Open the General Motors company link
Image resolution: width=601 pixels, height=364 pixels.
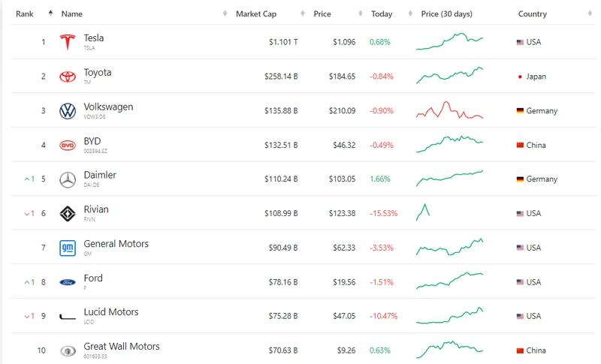(116, 244)
